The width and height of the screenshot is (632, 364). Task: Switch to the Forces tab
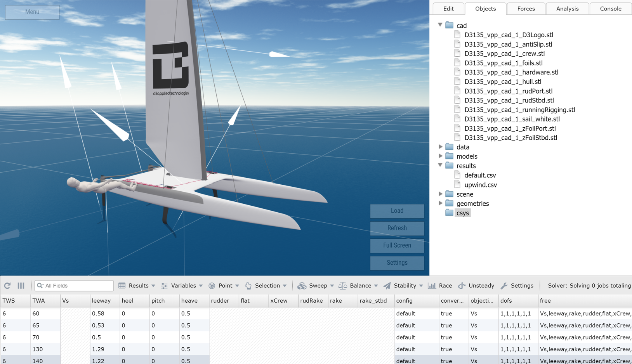pyautogui.click(x=526, y=9)
